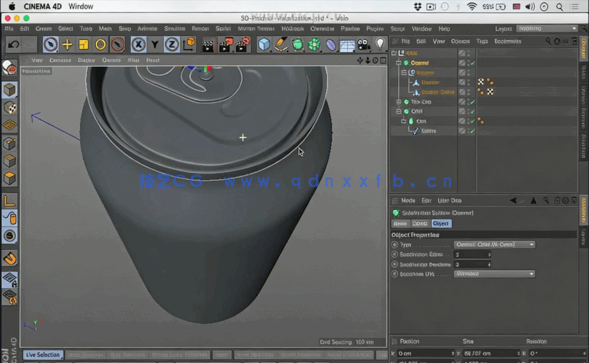Click the Floor environment icon

click(347, 45)
